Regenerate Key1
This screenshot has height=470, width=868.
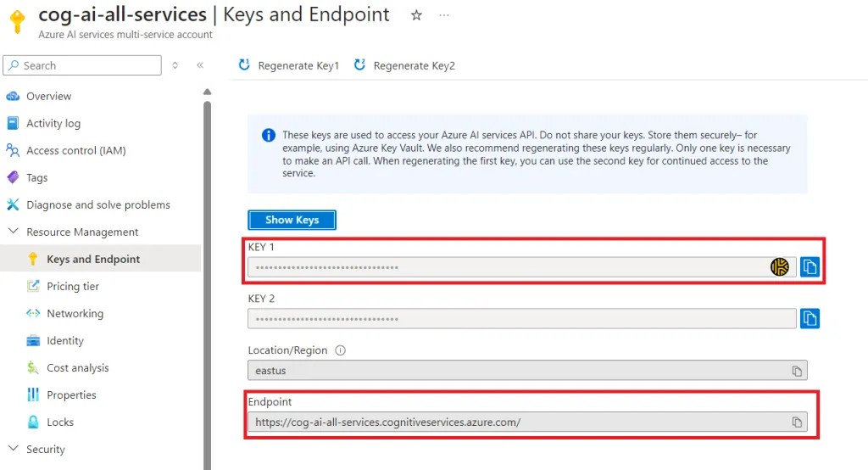click(288, 65)
